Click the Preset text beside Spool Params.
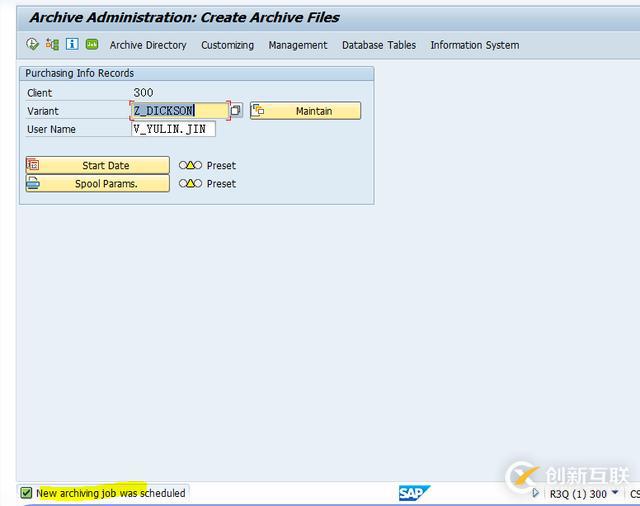Image resolution: width=640 pixels, height=506 pixels. 221,184
